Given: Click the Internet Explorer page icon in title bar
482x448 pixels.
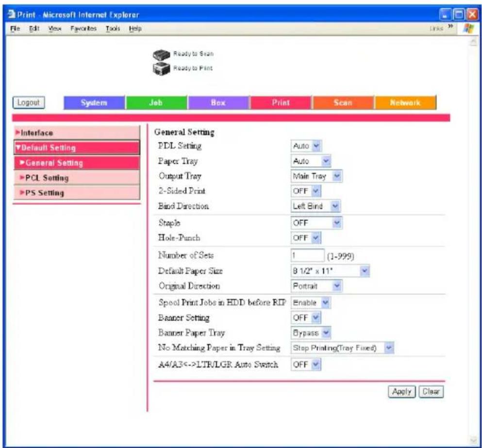Looking at the screenshot, I should 12,14.
